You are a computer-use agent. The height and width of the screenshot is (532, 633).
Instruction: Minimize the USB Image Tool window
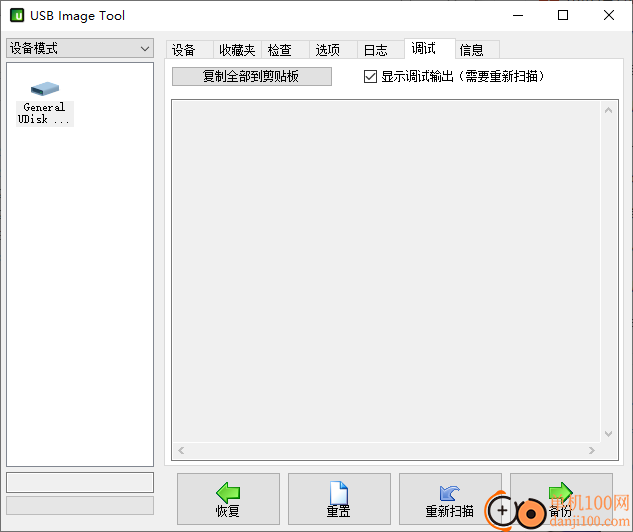[518, 15]
